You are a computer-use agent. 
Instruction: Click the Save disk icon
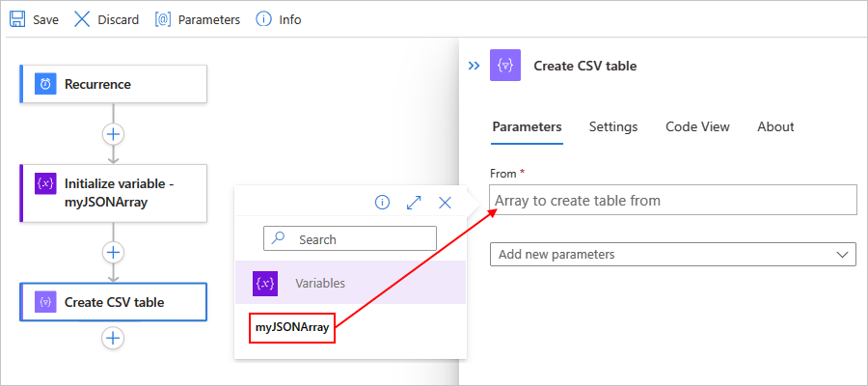pyautogui.click(x=17, y=19)
